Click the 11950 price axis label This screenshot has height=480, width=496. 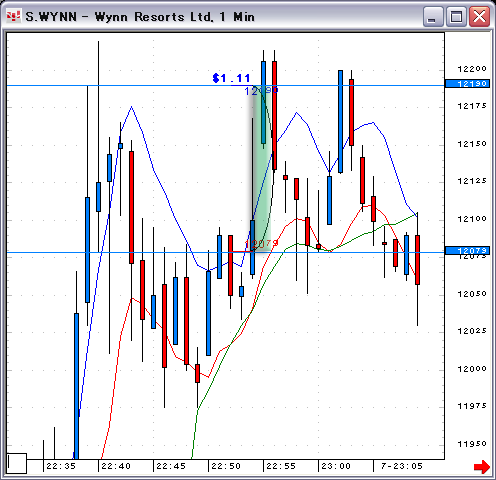(472, 444)
